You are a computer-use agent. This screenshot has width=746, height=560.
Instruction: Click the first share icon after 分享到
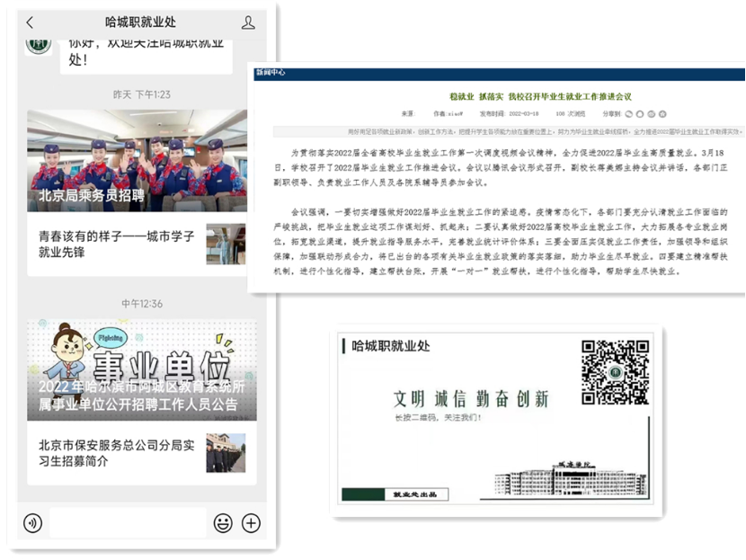coord(629,114)
